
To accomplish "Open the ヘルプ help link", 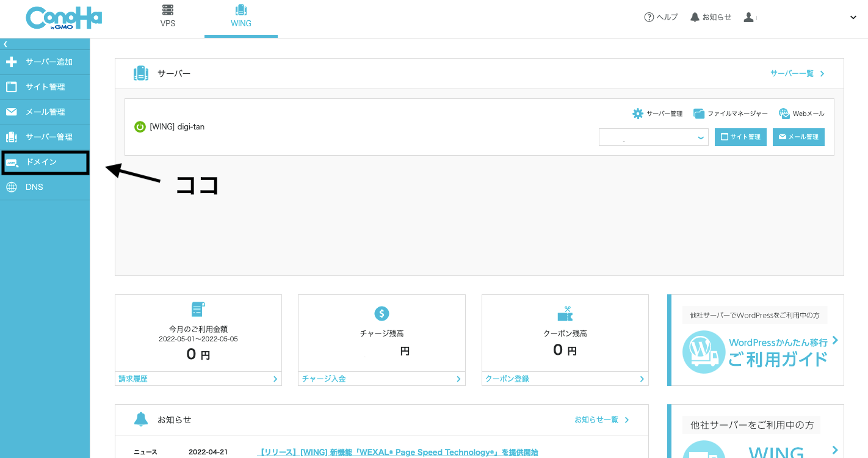I will tap(661, 17).
